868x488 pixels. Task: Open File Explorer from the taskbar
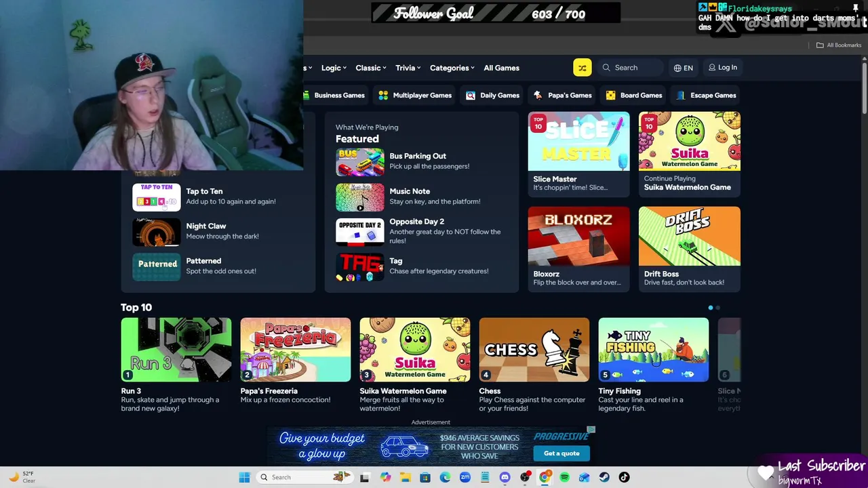point(405,477)
